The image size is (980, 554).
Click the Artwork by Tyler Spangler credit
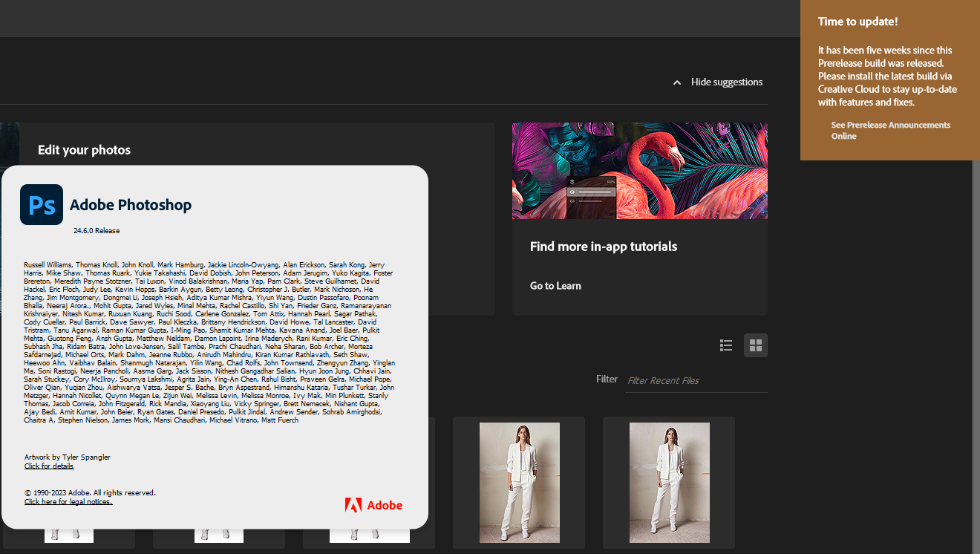68,457
